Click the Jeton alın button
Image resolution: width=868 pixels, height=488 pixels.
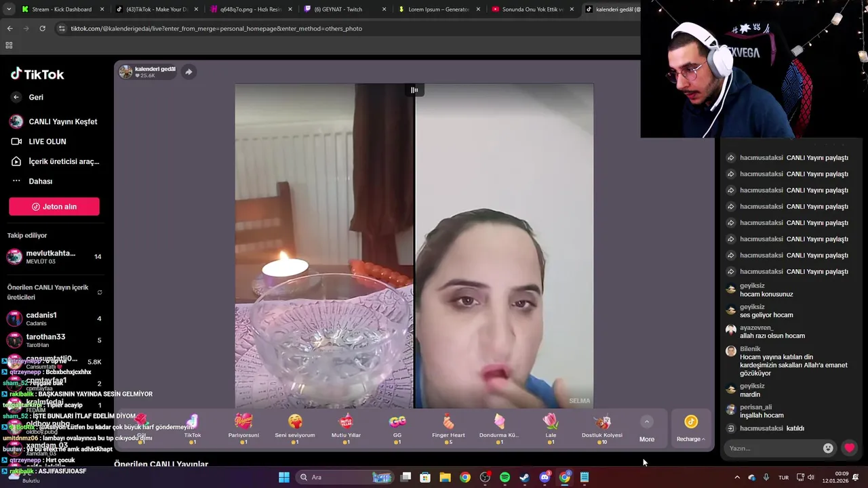(54, 207)
